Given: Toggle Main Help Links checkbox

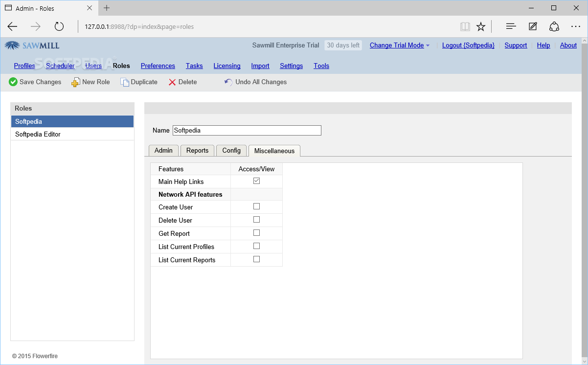Looking at the screenshot, I should pos(256,181).
